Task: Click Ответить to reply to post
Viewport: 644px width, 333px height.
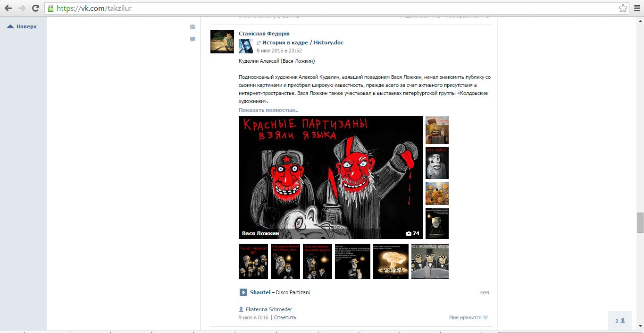Action: pos(285,318)
